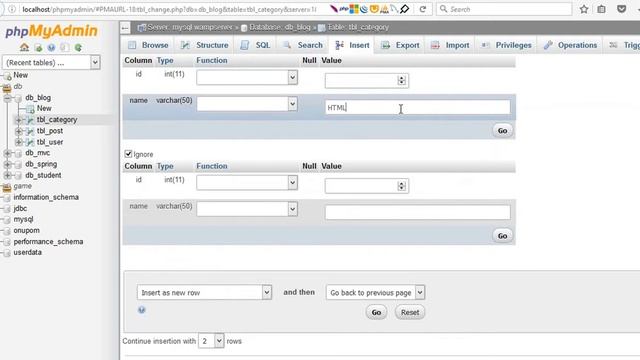
Task: Click the PMA bookmark icon in address bar
Action: click(384, 9)
